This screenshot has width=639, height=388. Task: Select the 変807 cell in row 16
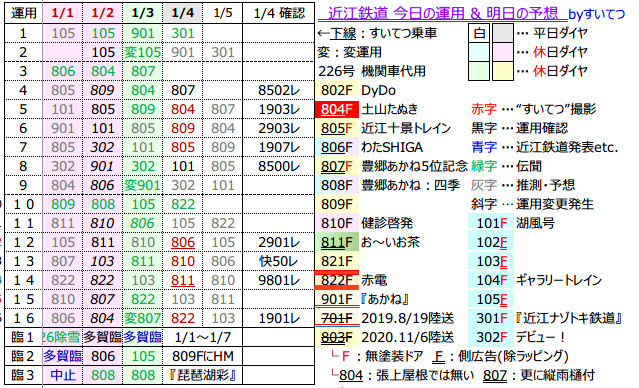tap(142, 318)
